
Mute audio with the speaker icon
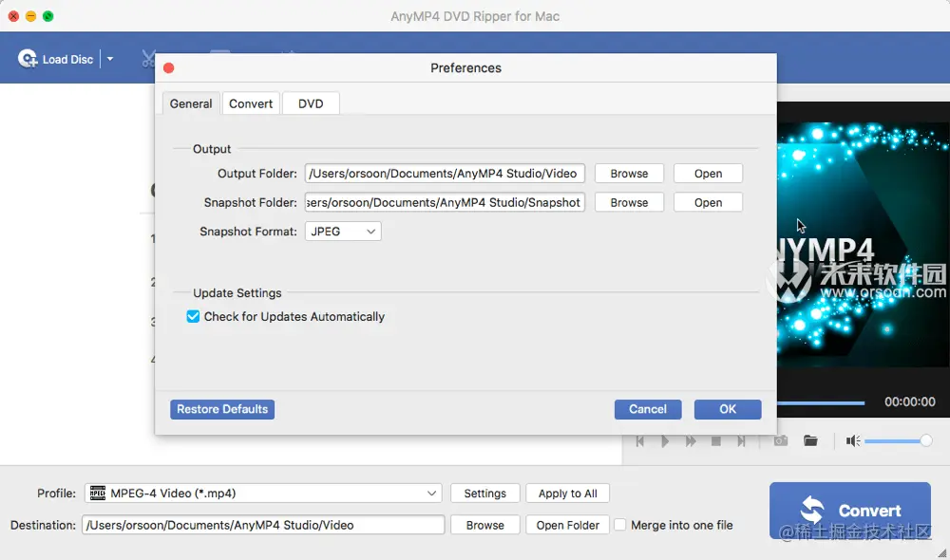pyautogui.click(x=853, y=441)
